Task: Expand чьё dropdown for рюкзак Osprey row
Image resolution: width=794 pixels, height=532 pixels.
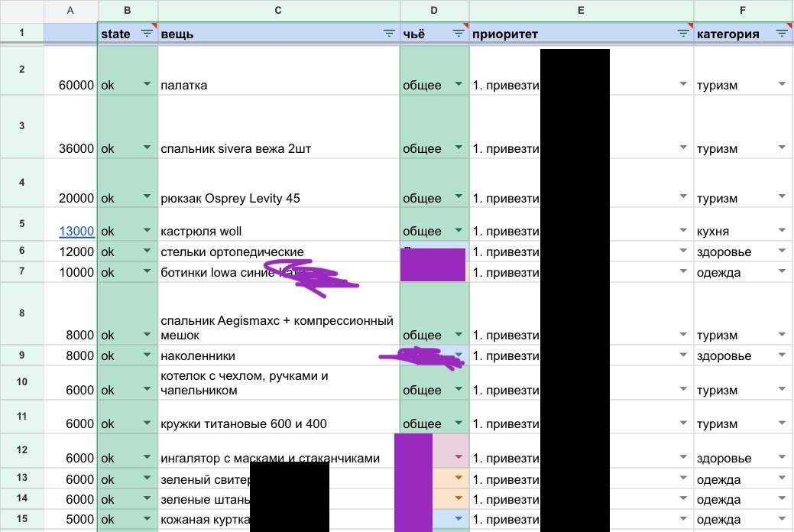Action: pyautogui.click(x=459, y=197)
